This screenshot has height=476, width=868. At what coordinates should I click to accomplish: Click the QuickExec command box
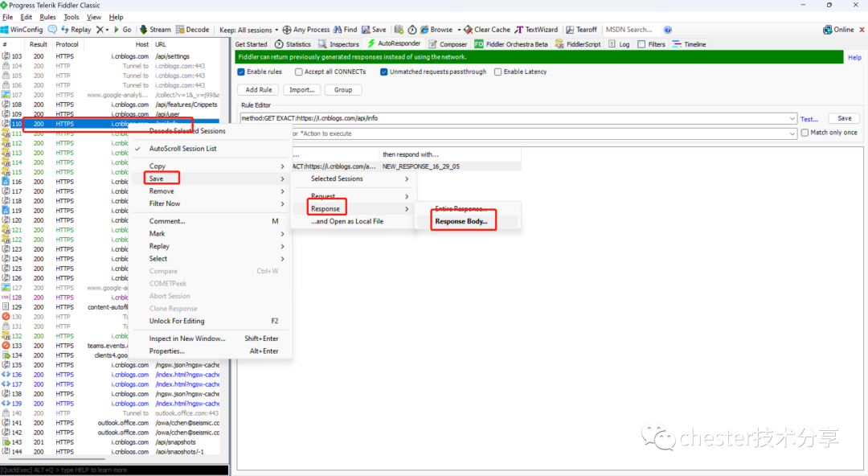pos(114,470)
